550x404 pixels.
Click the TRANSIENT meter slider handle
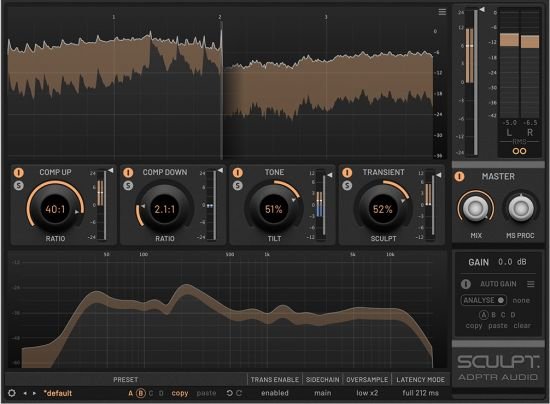(x=438, y=175)
